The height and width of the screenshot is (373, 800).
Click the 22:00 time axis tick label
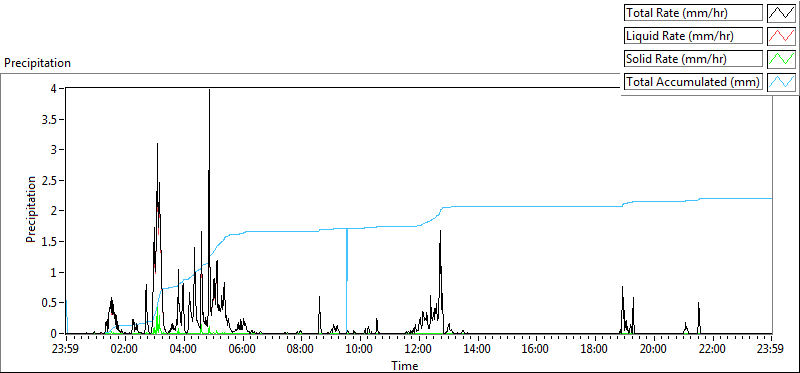click(713, 350)
